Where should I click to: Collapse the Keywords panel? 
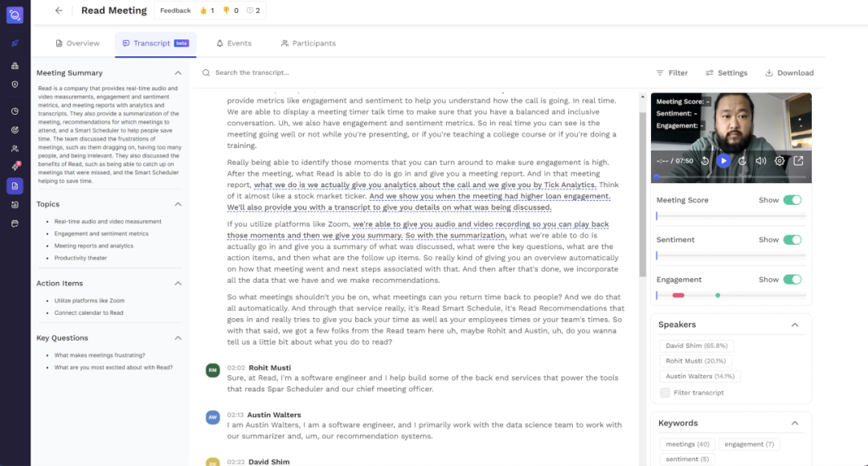coord(794,423)
